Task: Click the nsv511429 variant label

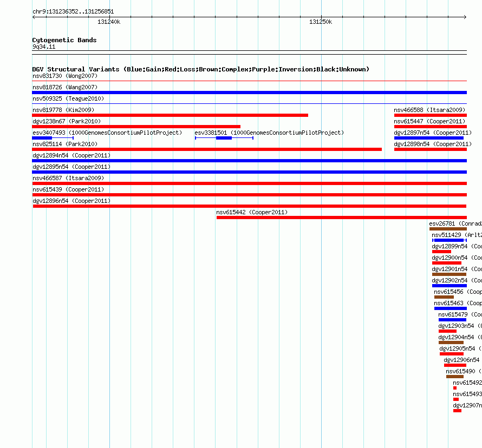Action: (x=457, y=235)
